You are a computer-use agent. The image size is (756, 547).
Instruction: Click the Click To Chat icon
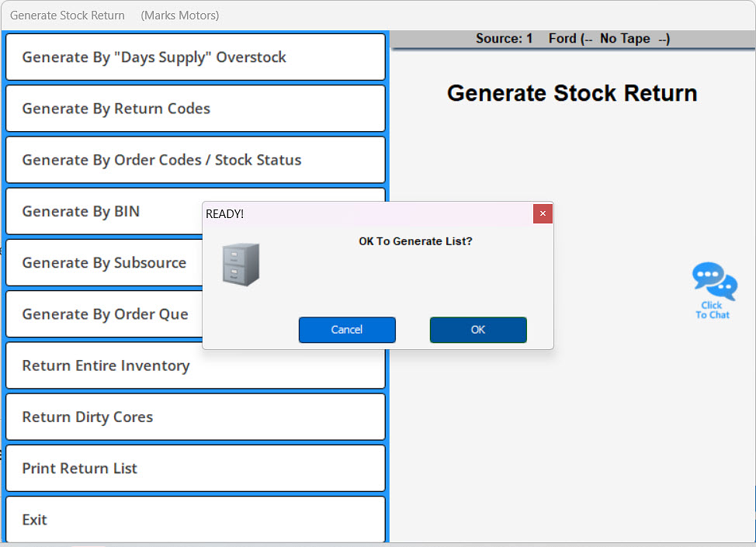[x=713, y=290]
